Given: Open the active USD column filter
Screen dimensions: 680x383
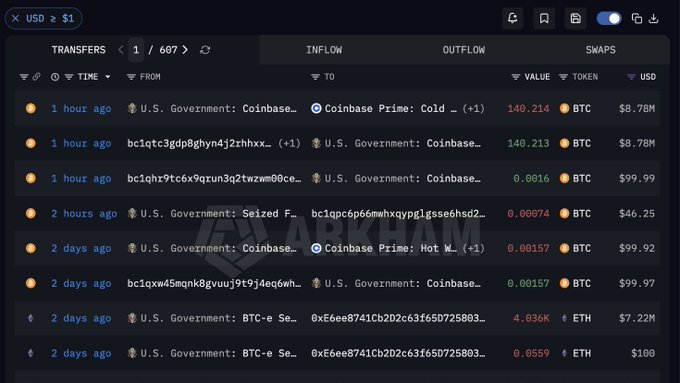Looking at the screenshot, I should click(631, 77).
